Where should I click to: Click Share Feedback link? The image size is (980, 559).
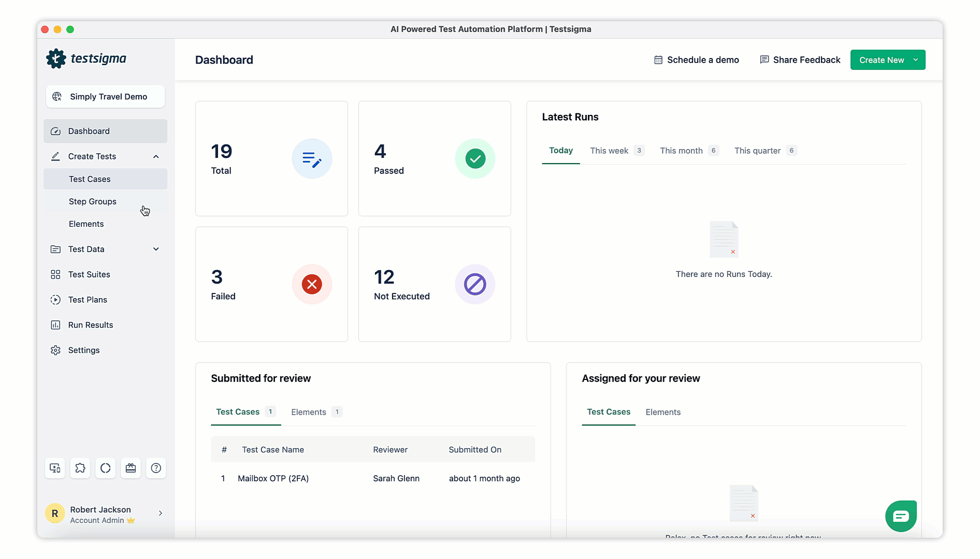tap(800, 60)
